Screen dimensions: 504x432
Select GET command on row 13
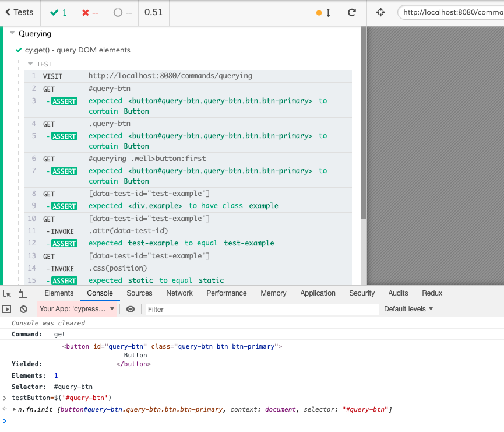tap(188, 257)
